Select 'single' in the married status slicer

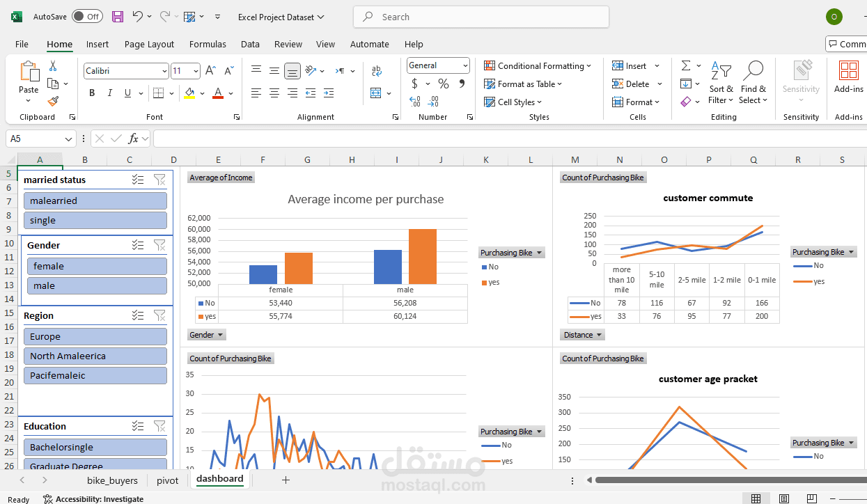(x=95, y=220)
